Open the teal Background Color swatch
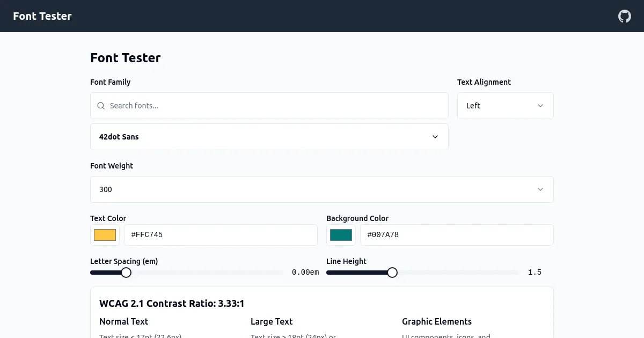The width and height of the screenshot is (644, 338). (x=341, y=235)
